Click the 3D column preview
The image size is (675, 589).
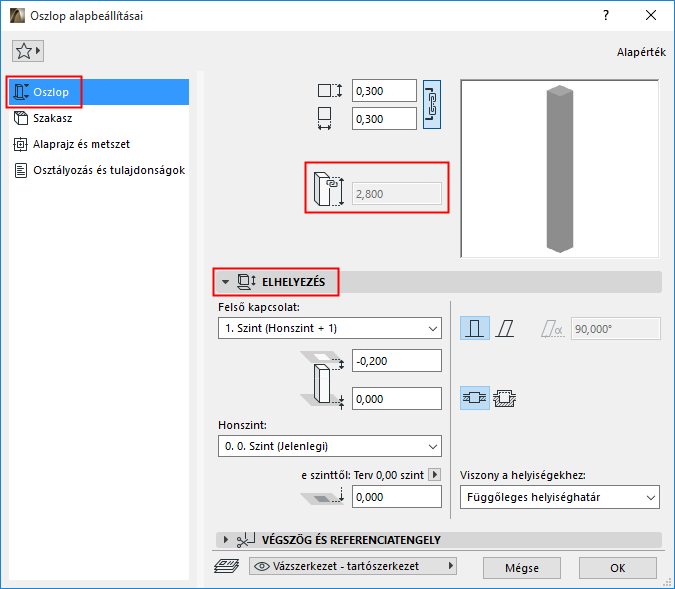click(x=560, y=169)
